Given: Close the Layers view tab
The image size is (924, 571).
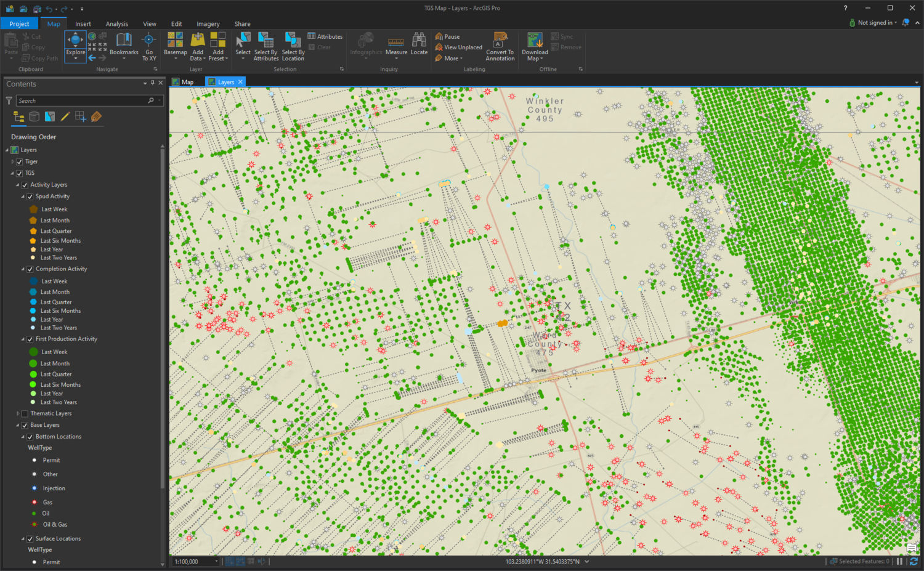Looking at the screenshot, I should (x=241, y=82).
